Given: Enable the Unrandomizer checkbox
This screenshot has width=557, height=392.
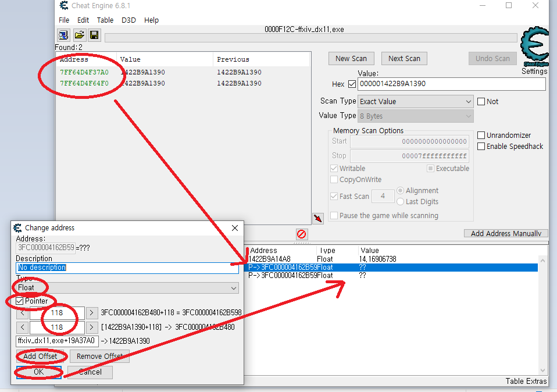Looking at the screenshot, I should 481,135.
